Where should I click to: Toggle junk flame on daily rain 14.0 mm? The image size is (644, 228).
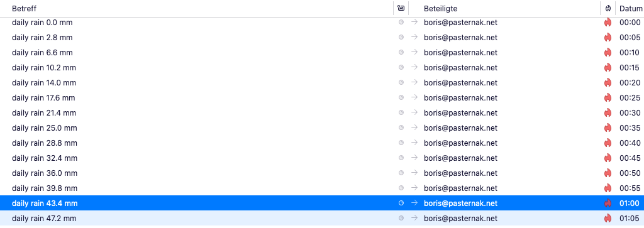click(x=608, y=83)
